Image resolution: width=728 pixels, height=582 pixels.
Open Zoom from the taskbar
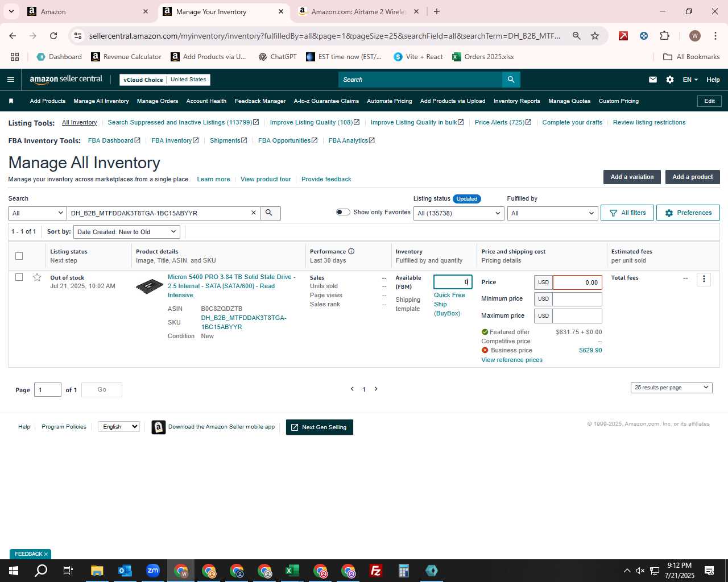152,571
